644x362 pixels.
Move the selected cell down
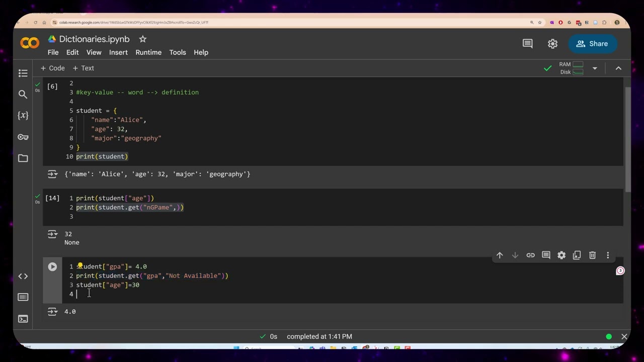(515, 255)
